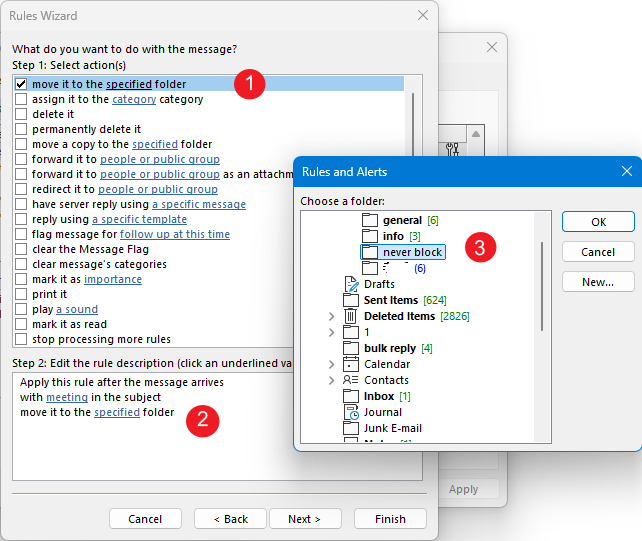Viewport: 642px width, 541px height.
Task: Click 'specified' link in Step 2 description
Action: coord(117,412)
